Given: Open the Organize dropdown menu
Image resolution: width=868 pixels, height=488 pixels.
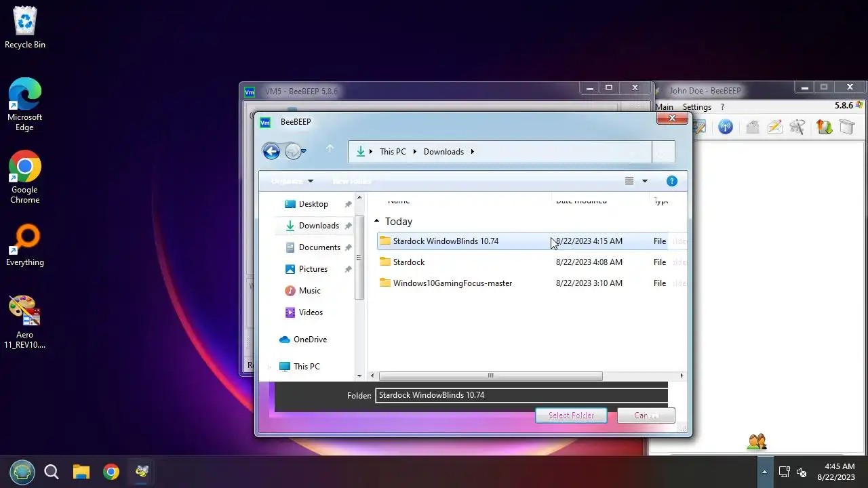Looking at the screenshot, I should 292,181.
